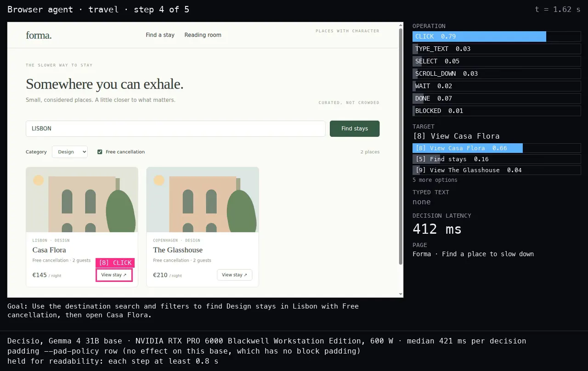Click the "Forma · Find a place to slow down" page title
This screenshot has width=588, height=371.
tap(473, 254)
